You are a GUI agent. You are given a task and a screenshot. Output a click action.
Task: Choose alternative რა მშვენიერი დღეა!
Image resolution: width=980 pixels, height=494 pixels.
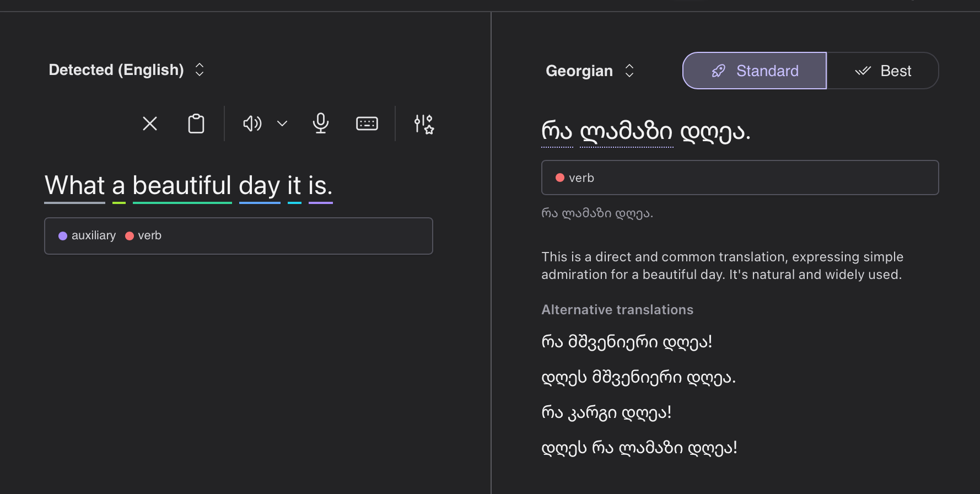coord(627,342)
